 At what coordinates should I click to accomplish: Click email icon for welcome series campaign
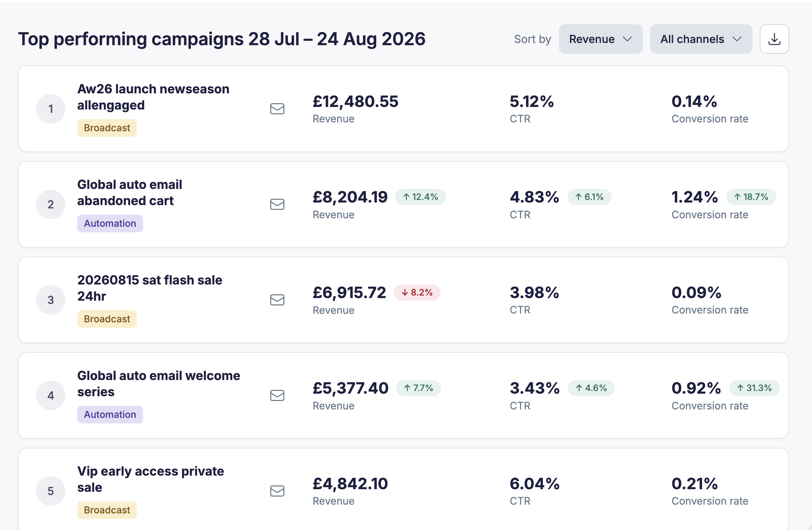pyautogui.click(x=277, y=395)
